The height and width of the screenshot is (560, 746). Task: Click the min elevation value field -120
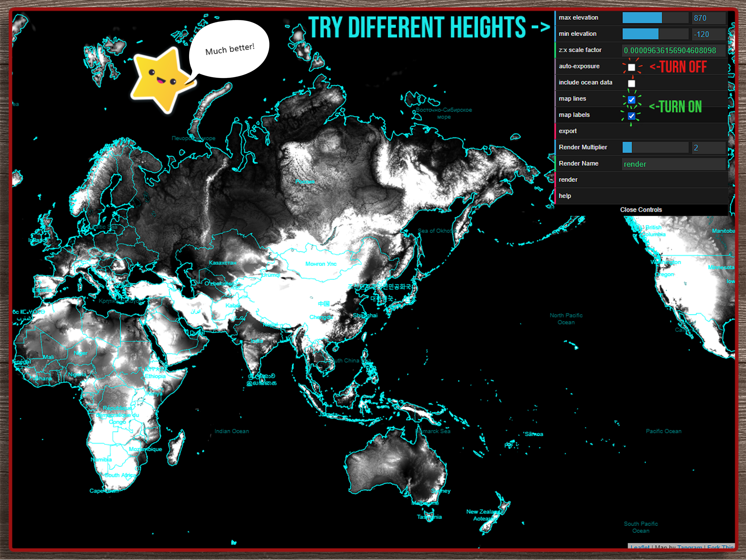click(708, 34)
